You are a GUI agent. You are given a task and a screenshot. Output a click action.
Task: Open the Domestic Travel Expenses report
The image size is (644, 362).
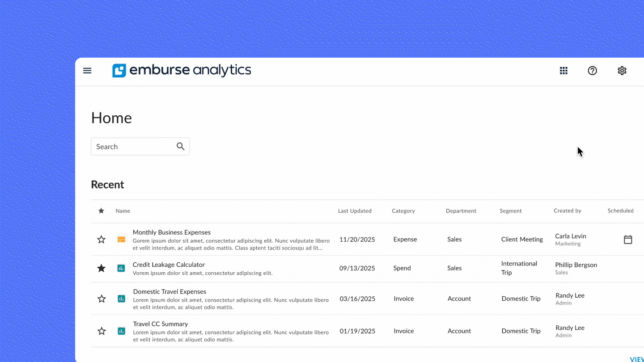coord(169,291)
